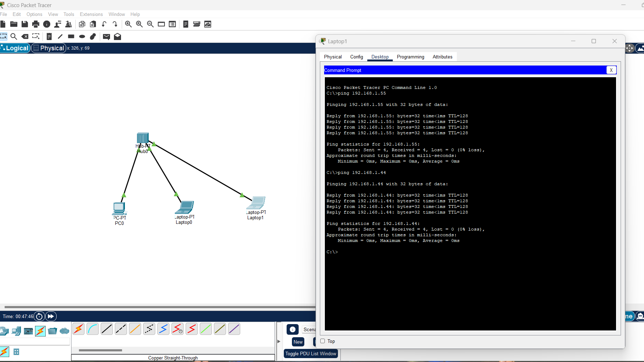Open a file with the folder icon
This screenshot has height=362, width=644.
[x=14, y=24]
